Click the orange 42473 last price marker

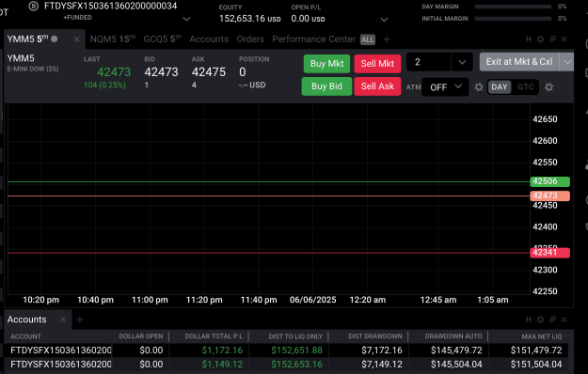549,195
